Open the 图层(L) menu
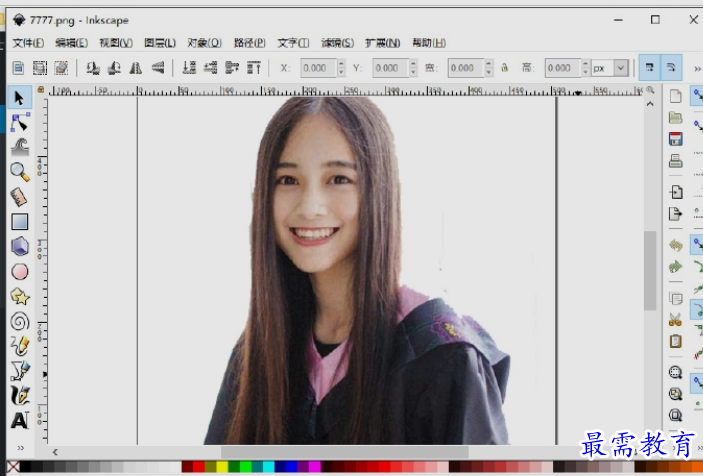 [x=160, y=43]
